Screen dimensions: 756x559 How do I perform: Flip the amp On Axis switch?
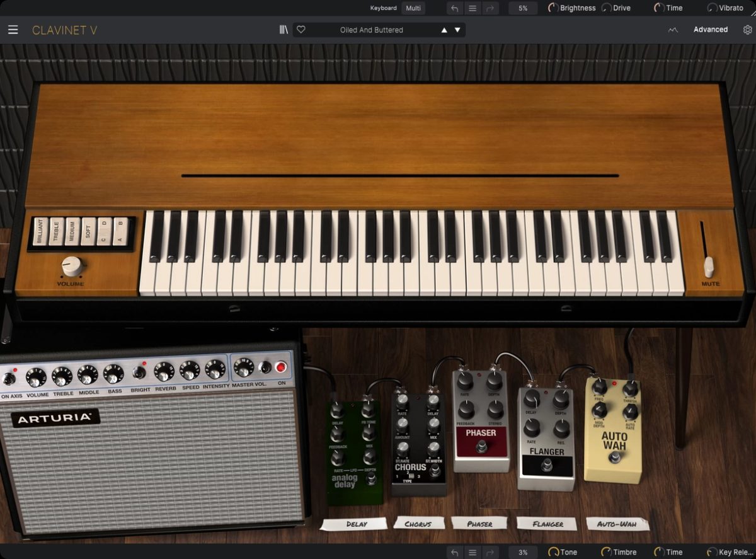[9, 379]
